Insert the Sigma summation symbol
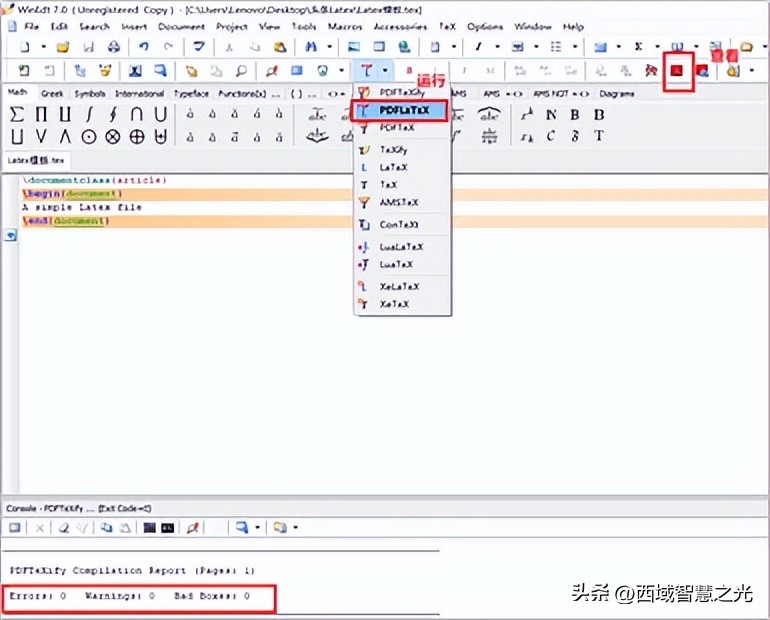The image size is (770, 620). pyautogui.click(x=16, y=115)
